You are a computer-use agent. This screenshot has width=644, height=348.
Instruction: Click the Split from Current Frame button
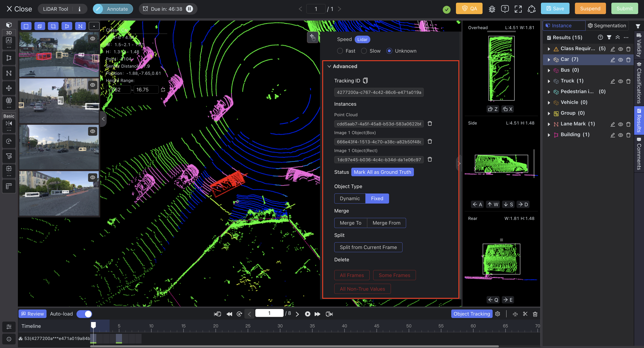(368, 247)
